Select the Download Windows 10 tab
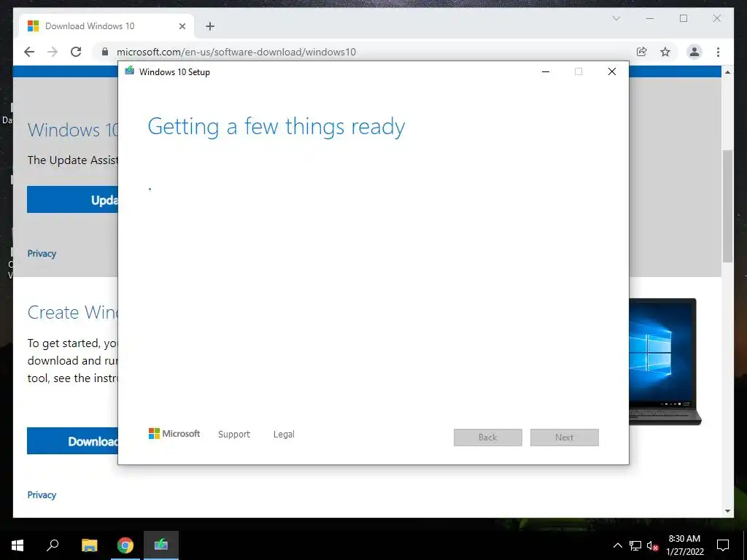Viewport: 747px width, 560px height. click(x=107, y=26)
